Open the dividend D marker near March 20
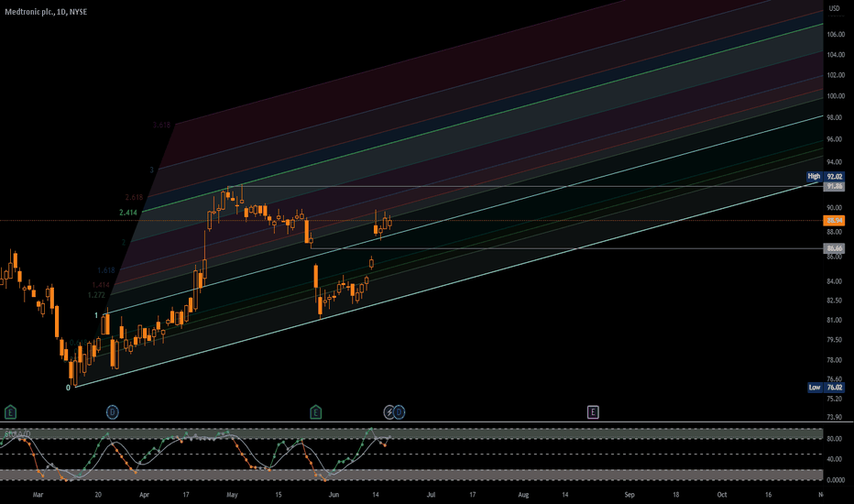854x504 pixels. [112, 412]
